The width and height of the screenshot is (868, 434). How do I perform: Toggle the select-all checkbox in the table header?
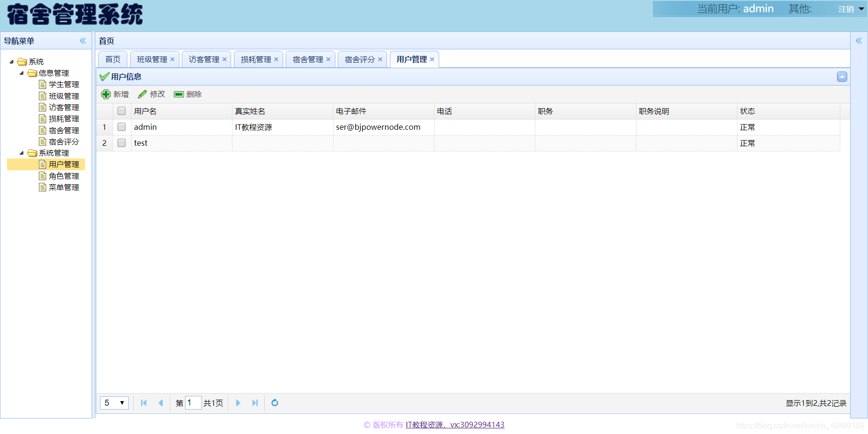(x=122, y=111)
